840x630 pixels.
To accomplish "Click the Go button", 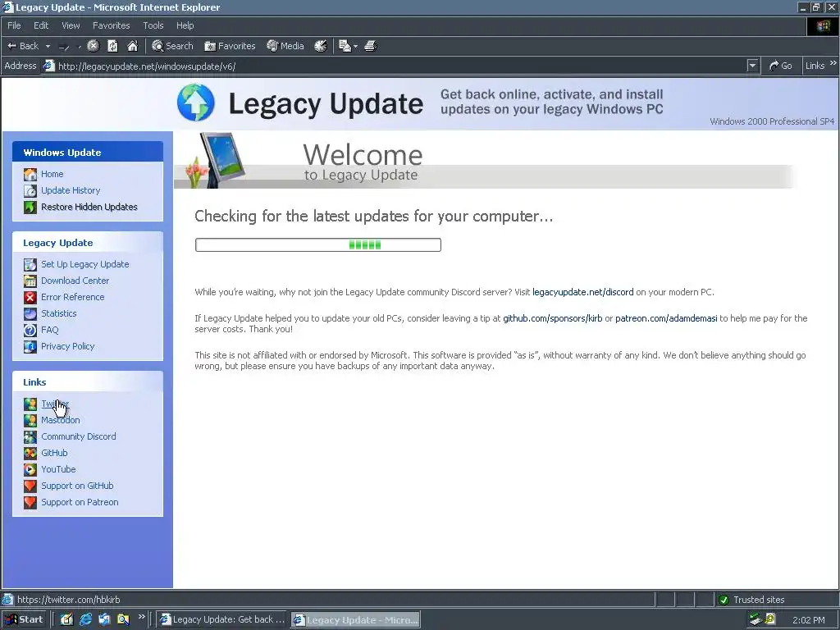I will [x=781, y=66].
